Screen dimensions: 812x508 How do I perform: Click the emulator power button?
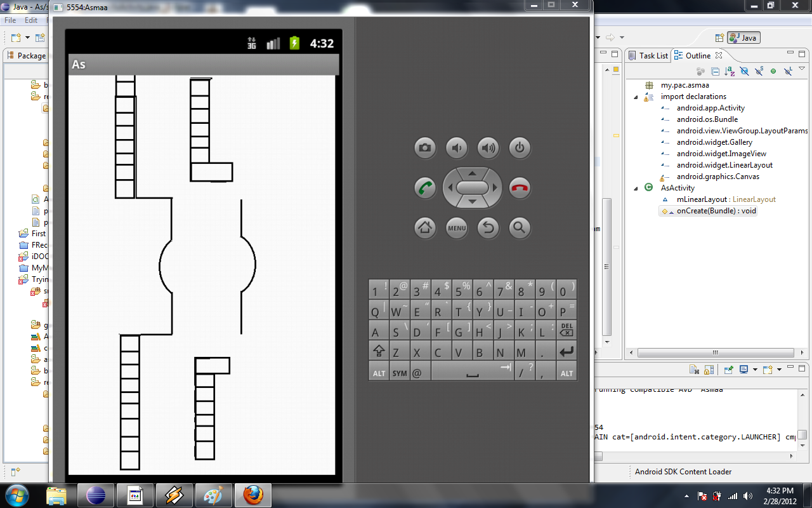(x=520, y=148)
